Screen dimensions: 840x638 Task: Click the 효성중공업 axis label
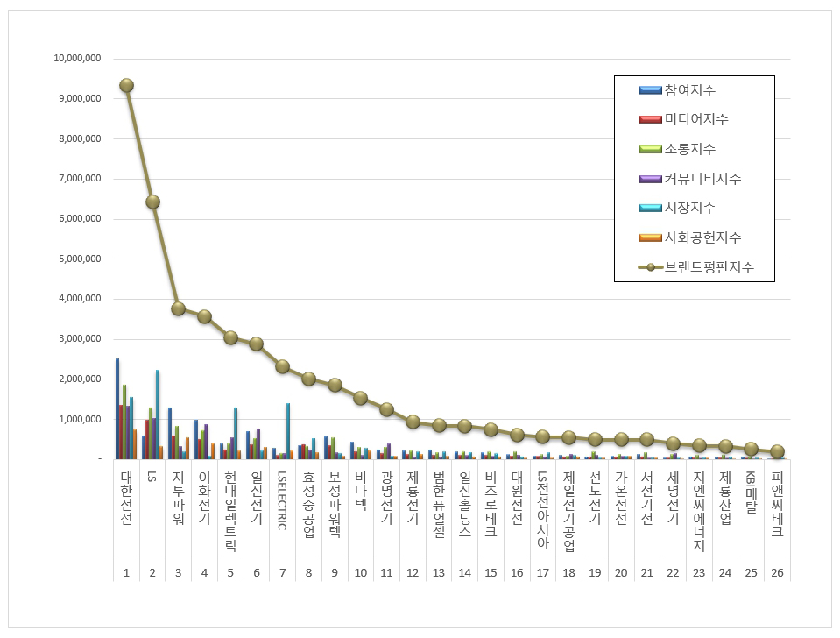[308, 507]
